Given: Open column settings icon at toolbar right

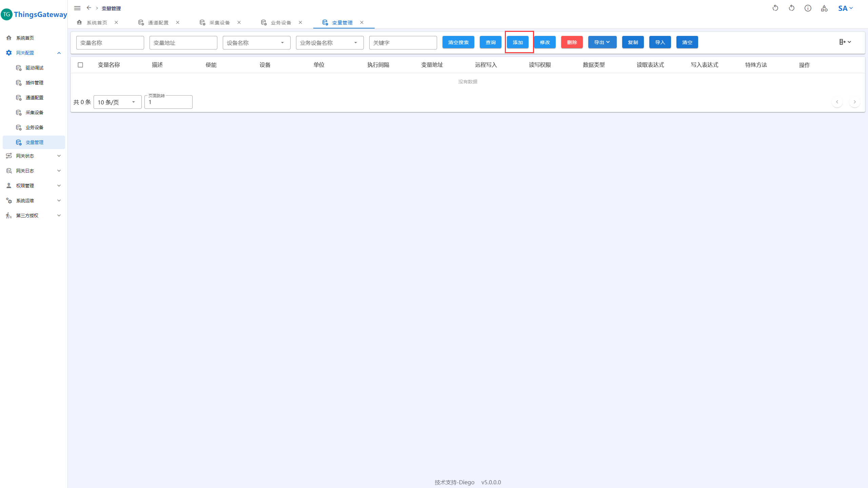Looking at the screenshot, I should (x=845, y=42).
